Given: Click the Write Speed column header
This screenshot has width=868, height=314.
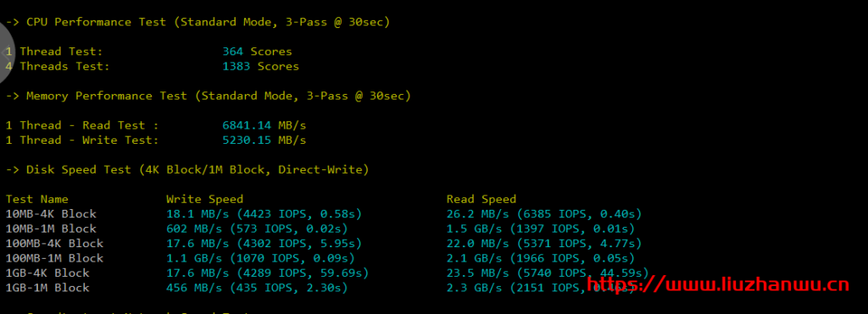Looking at the screenshot, I should [205, 199].
